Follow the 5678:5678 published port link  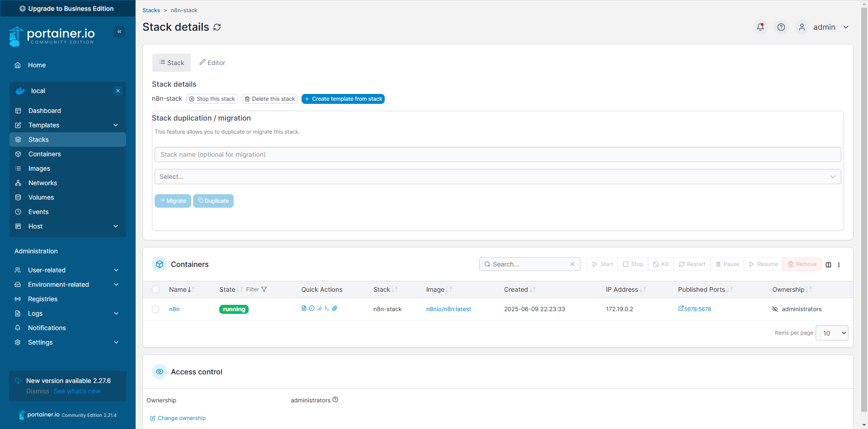tap(695, 309)
